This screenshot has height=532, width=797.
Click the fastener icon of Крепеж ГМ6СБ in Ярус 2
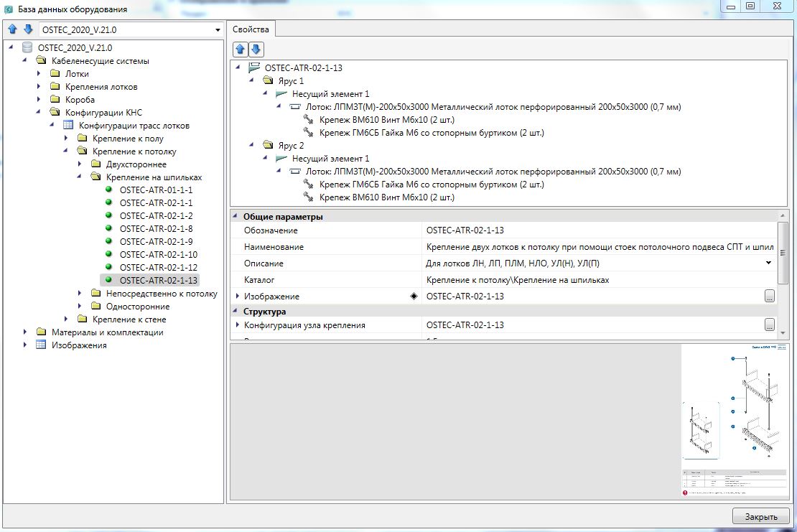coord(308,184)
